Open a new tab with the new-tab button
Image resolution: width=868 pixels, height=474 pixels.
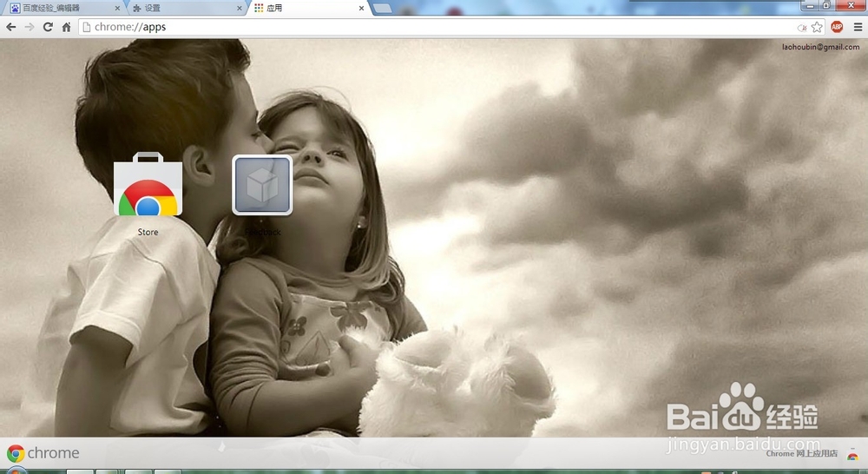point(382,9)
